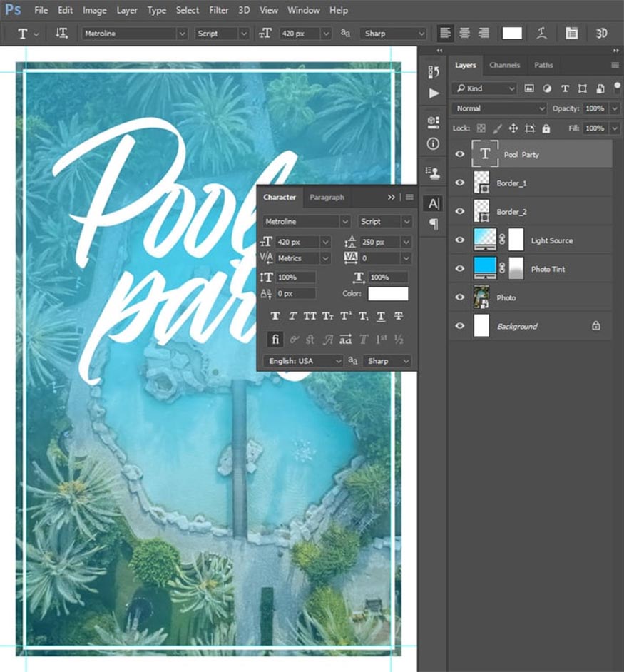
Task: Open the File menu
Action: tap(41, 10)
